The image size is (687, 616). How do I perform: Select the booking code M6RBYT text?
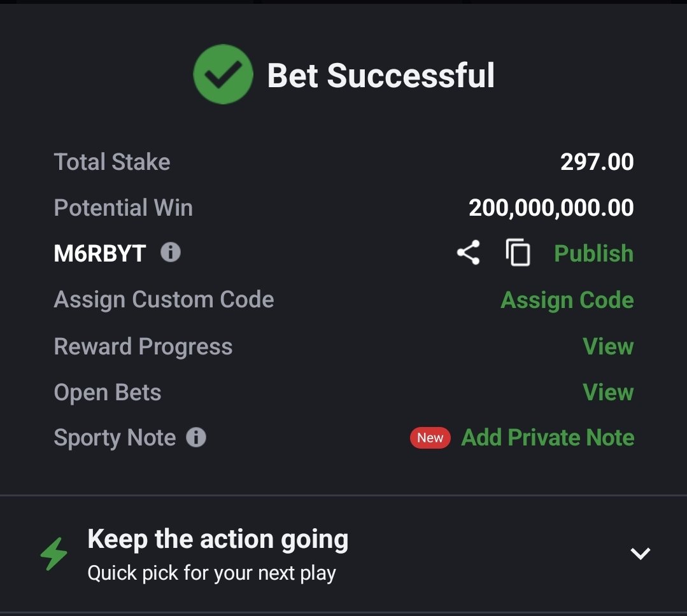point(99,253)
